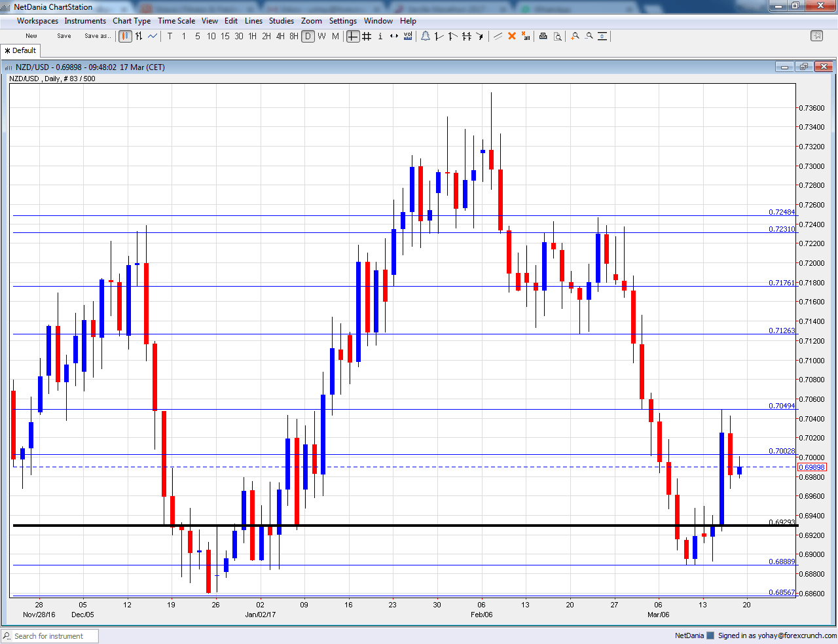Toggle volume display button
The width and height of the screenshot is (838, 644).
coord(408,36)
